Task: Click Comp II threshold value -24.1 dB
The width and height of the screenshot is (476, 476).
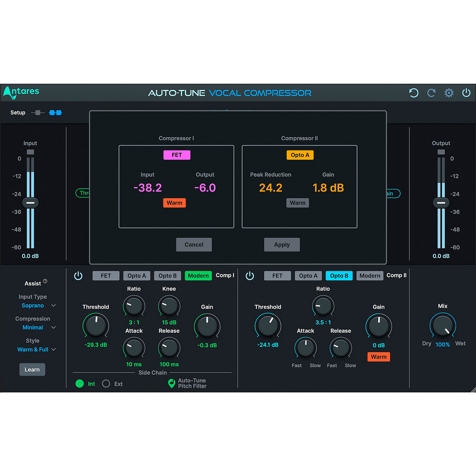Action: 268,345
